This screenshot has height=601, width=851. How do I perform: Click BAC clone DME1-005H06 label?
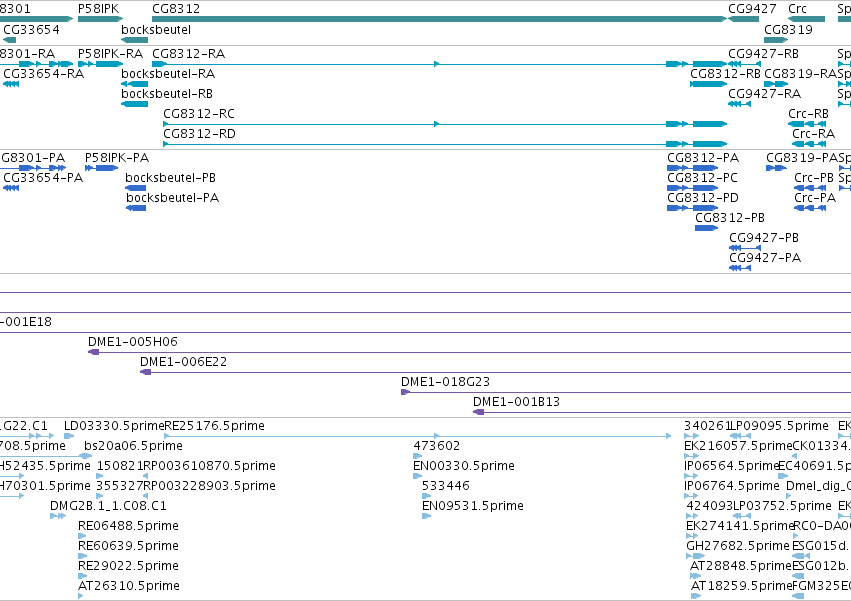tap(132, 342)
